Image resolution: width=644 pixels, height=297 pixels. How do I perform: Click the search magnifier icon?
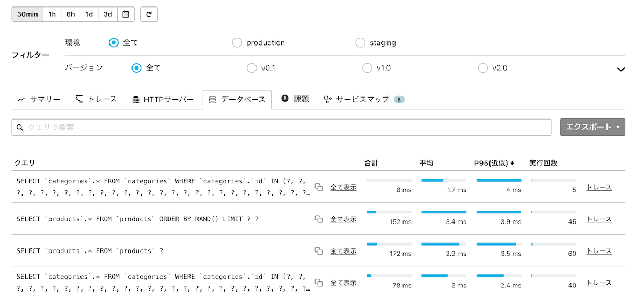(20, 128)
